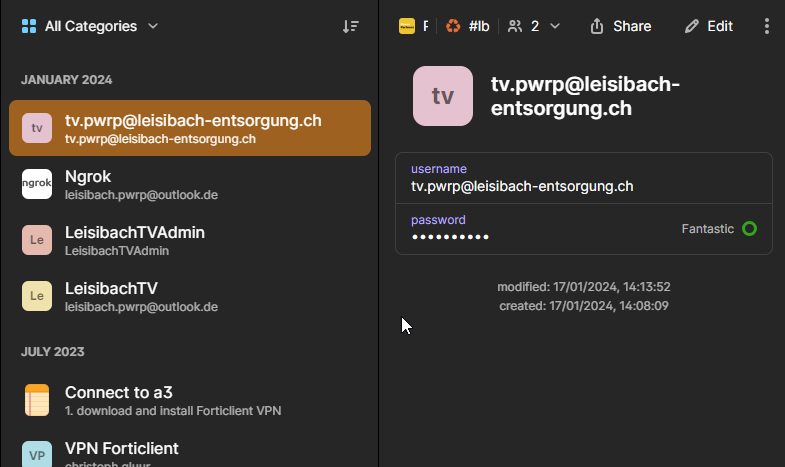Click the created: 17/01/2024, 14:08:09 text

click(x=584, y=306)
